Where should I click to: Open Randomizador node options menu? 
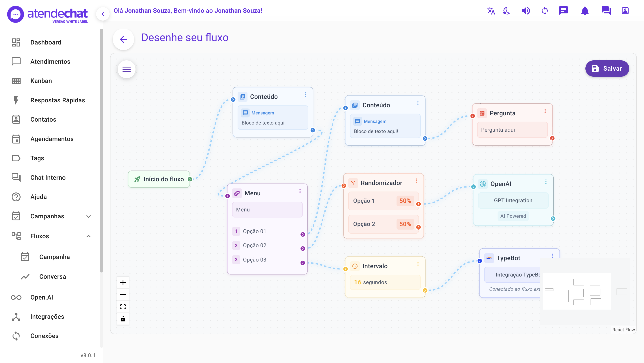[x=416, y=181]
